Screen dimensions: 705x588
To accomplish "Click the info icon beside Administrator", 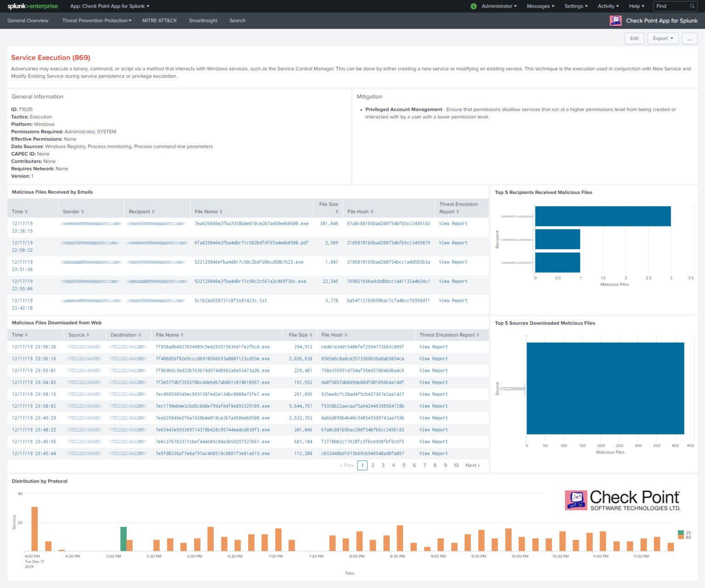I will coord(473,6).
